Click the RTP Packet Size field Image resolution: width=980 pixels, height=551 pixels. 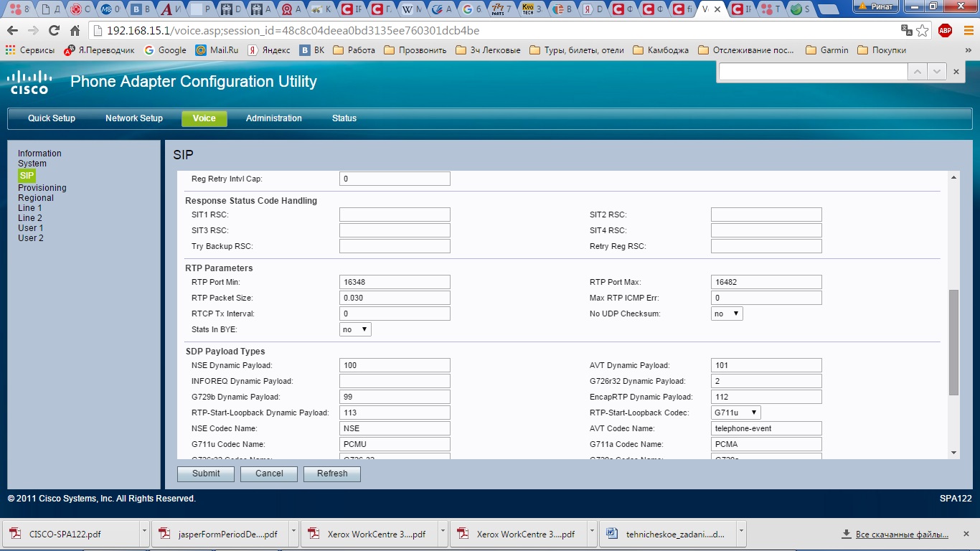[395, 298]
